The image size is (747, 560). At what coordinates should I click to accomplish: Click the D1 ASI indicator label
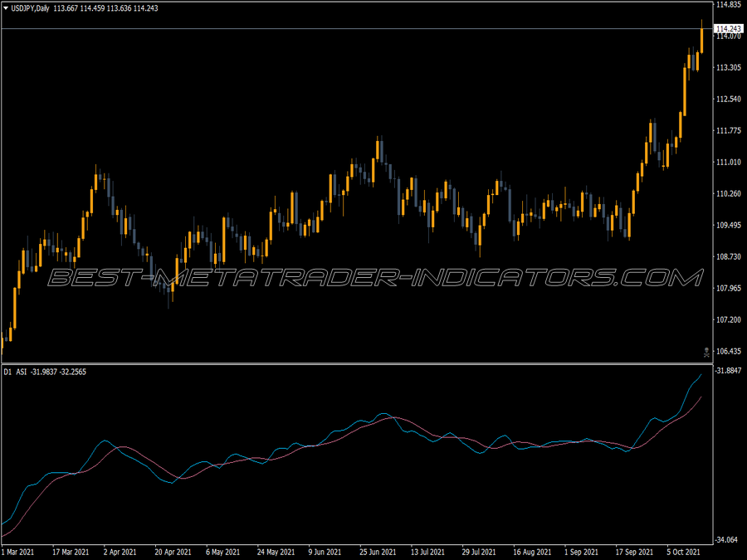point(15,372)
